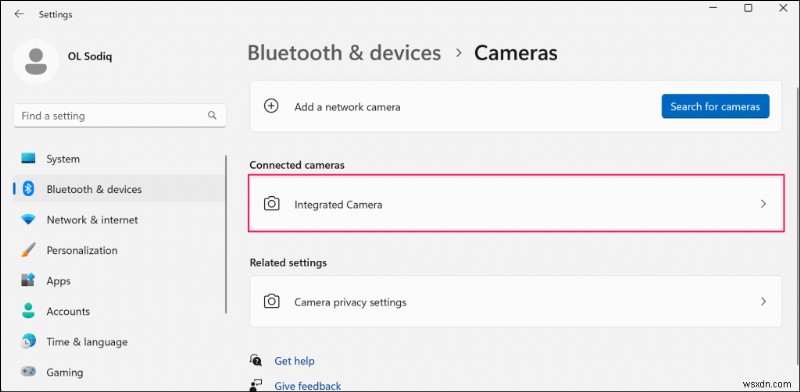Open Bluetooth & devices category
Screen dimensions: 800x392
pos(119,189)
